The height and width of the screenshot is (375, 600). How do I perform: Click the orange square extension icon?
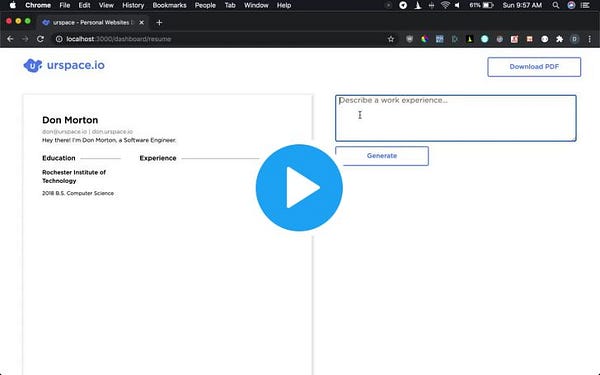[x=529, y=39]
